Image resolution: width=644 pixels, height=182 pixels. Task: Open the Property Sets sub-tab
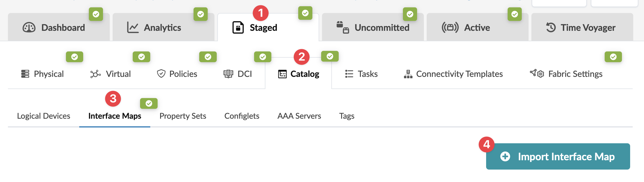click(x=183, y=116)
